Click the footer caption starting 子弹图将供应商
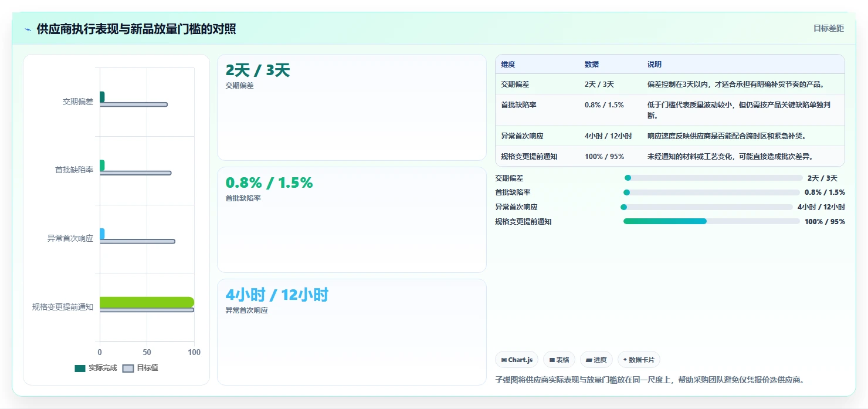 (x=650, y=380)
